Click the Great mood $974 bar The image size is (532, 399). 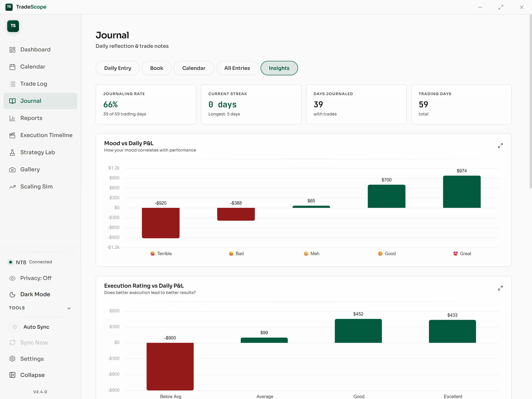(x=462, y=192)
